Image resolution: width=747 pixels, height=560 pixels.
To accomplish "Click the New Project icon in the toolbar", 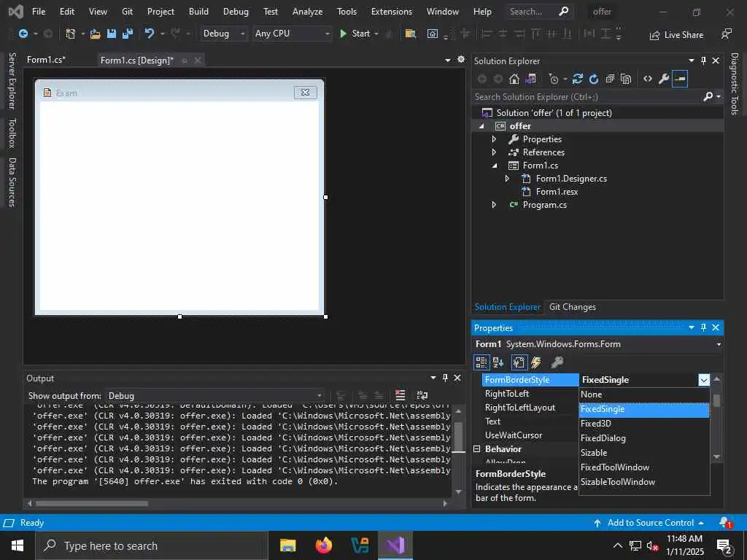I will pyautogui.click(x=71, y=34).
